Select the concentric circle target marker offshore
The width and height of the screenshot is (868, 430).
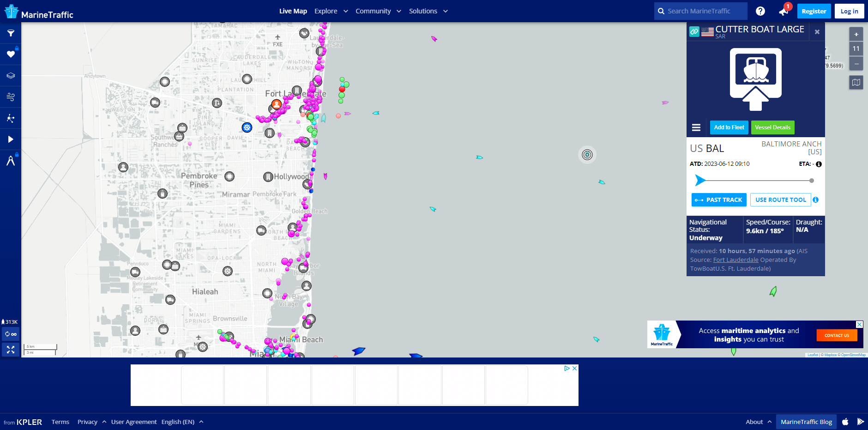point(587,155)
